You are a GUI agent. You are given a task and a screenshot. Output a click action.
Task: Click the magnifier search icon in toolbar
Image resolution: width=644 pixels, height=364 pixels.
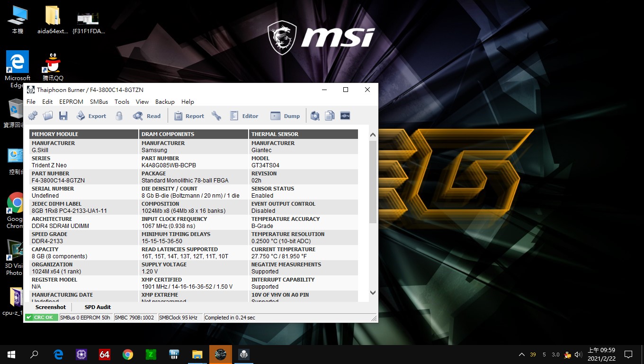click(x=315, y=116)
